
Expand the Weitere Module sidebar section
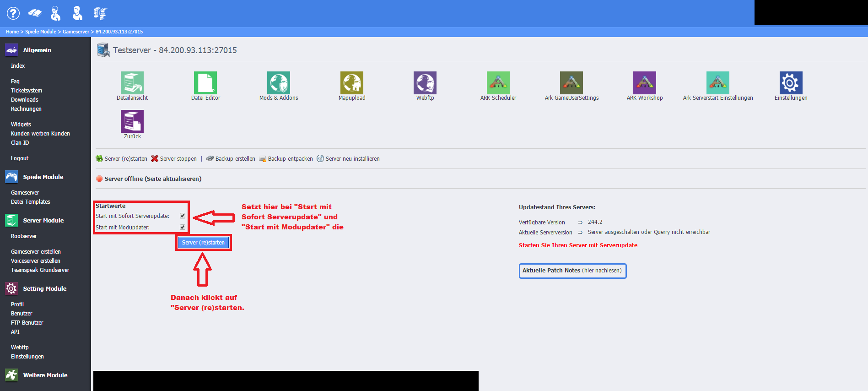pyautogui.click(x=45, y=375)
